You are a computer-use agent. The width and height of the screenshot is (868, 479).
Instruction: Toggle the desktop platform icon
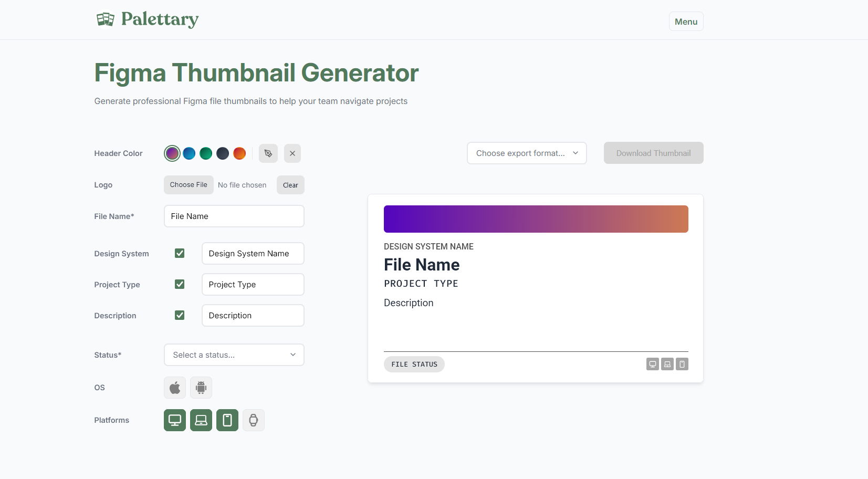pyautogui.click(x=174, y=420)
